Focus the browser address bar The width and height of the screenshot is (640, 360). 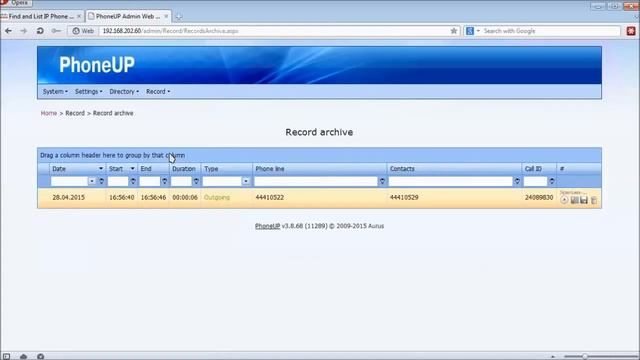(273, 31)
